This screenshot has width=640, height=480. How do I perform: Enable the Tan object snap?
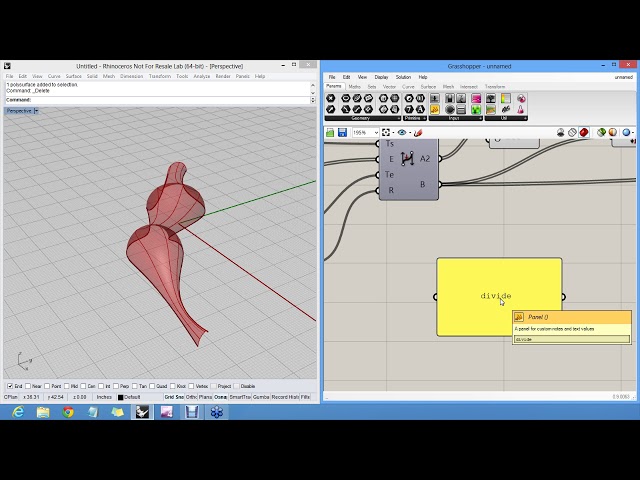click(x=134, y=386)
